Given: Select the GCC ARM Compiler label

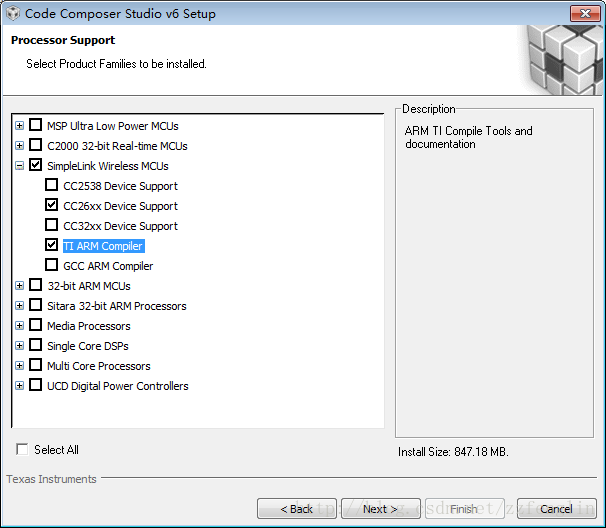Looking at the screenshot, I should tap(108, 266).
